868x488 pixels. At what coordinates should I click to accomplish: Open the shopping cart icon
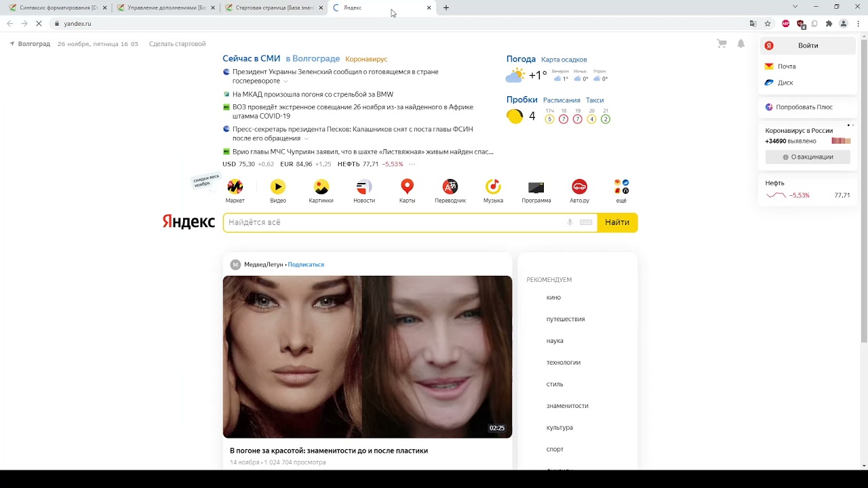click(722, 43)
